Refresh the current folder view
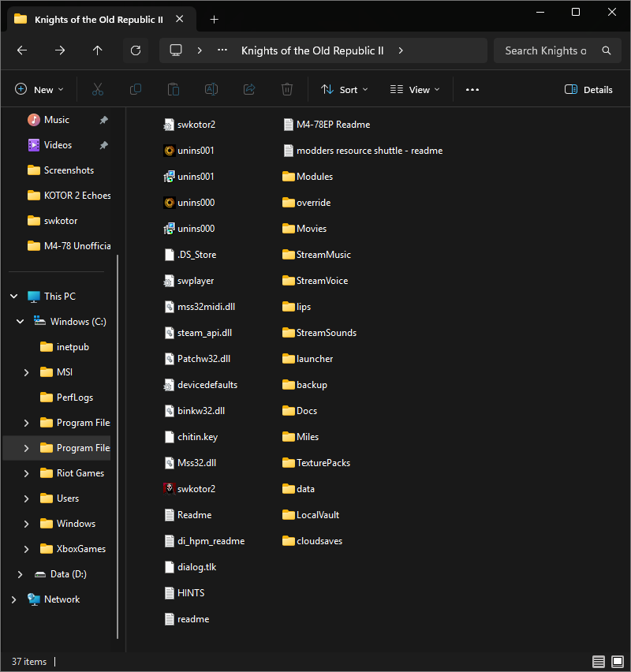Screen dimensions: 631x672 point(136,50)
